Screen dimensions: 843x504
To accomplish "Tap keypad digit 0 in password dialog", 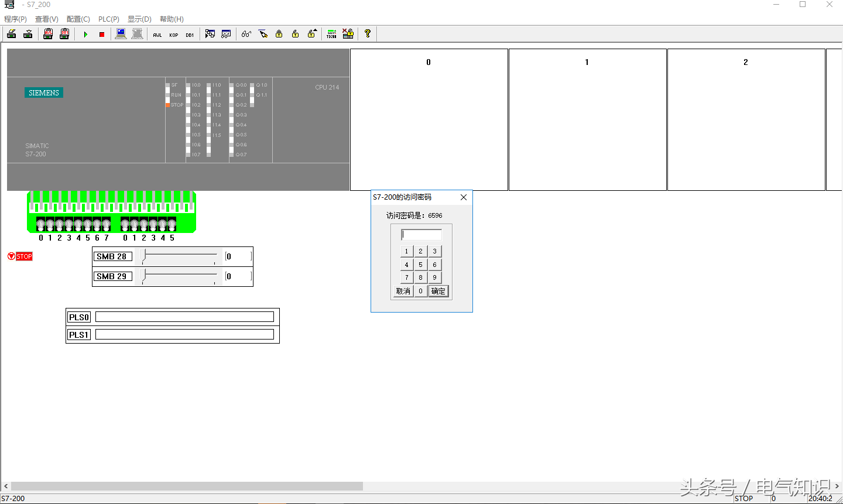I will click(x=420, y=291).
